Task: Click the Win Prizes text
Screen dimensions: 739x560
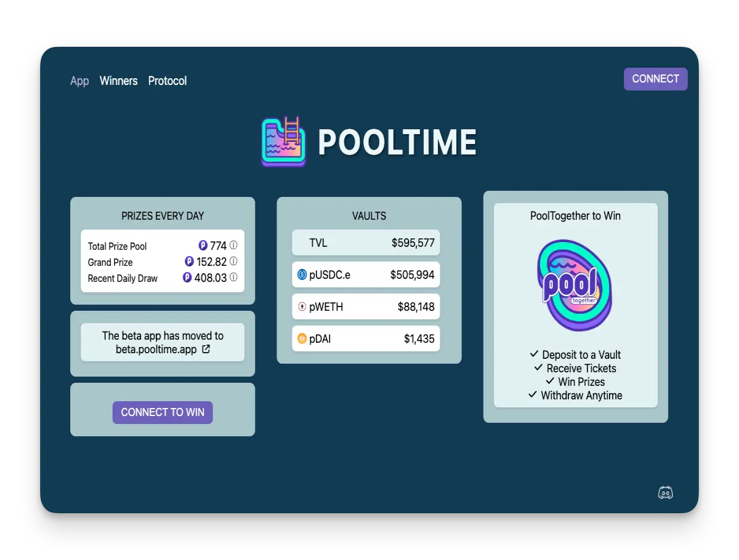Action: 581,382
